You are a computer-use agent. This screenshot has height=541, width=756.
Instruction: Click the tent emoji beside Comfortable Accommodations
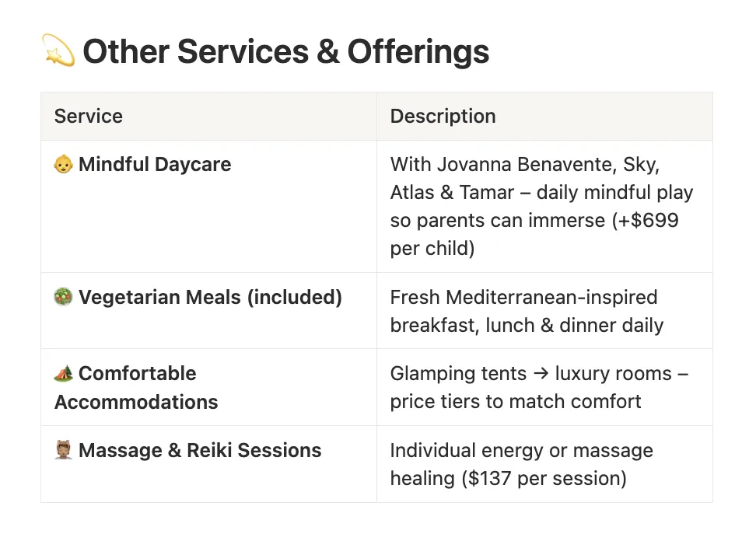63,374
